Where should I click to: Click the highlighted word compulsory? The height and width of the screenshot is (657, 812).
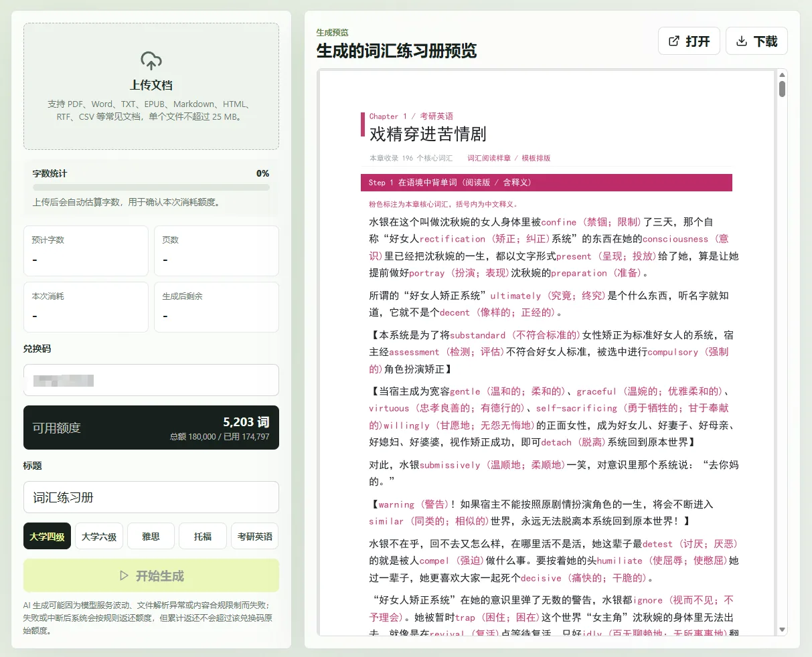tap(673, 352)
